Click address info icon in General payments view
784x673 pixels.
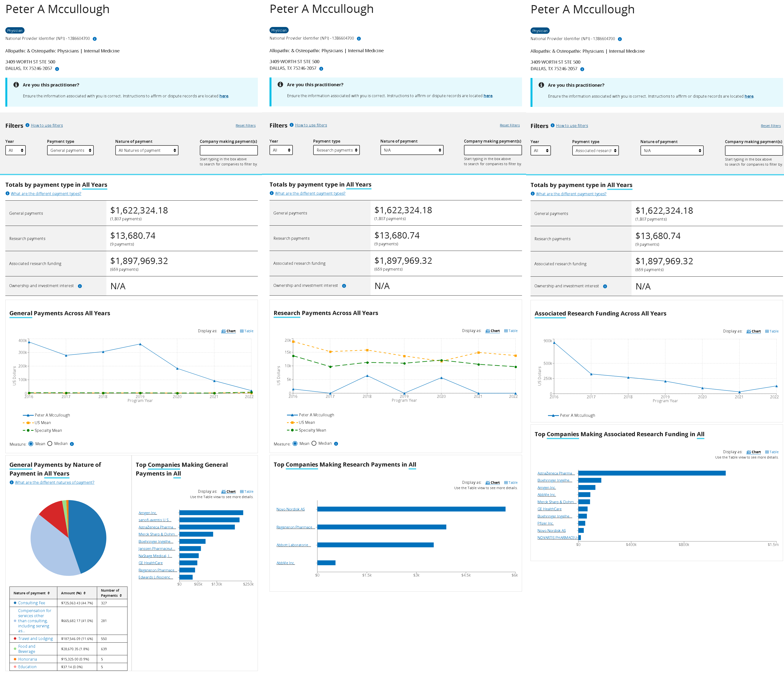point(57,69)
